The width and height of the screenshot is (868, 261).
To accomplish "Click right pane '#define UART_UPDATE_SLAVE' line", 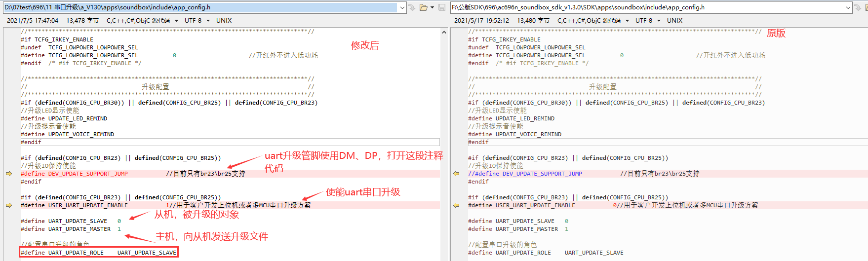I will click(x=518, y=221).
